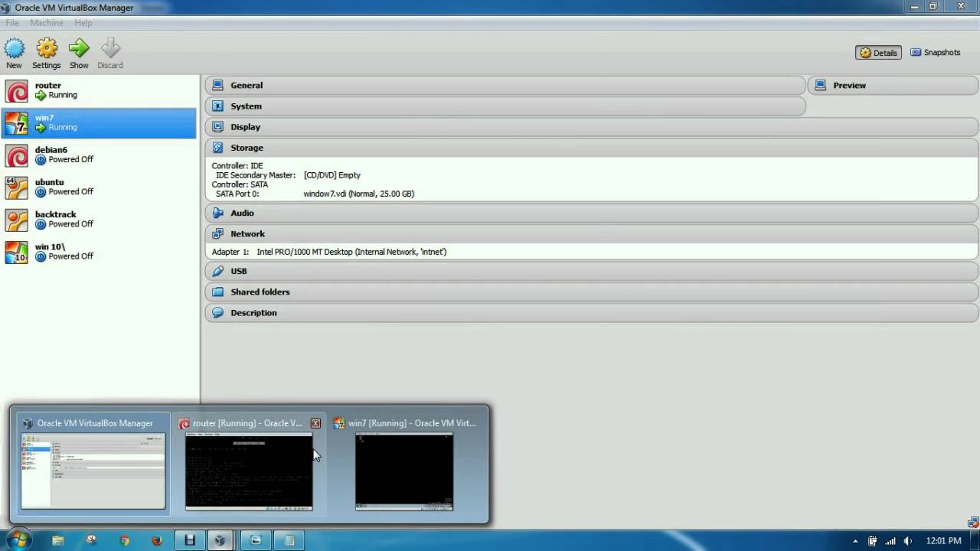980x551 pixels.
Task: Click the Display monitor icon
Action: (x=218, y=126)
